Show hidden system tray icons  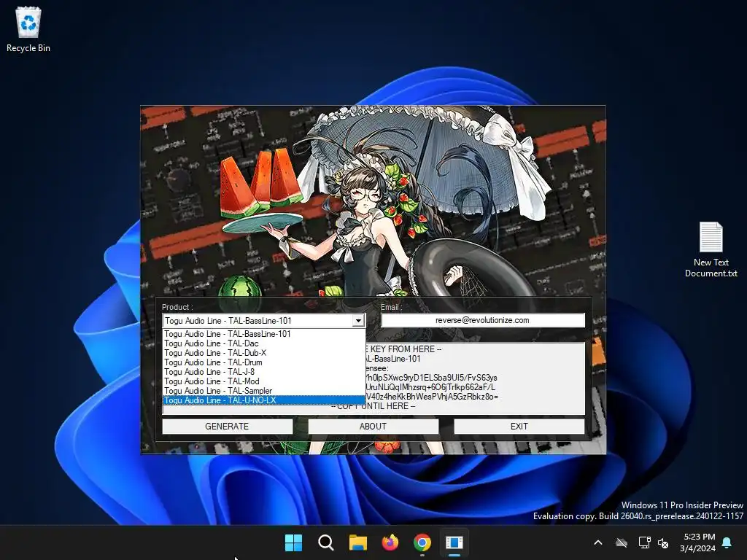pyautogui.click(x=598, y=542)
